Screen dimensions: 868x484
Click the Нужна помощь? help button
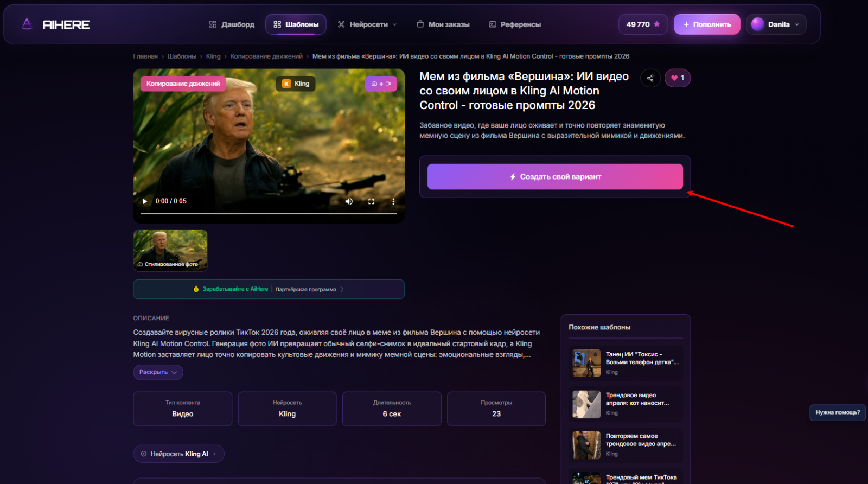pos(838,412)
